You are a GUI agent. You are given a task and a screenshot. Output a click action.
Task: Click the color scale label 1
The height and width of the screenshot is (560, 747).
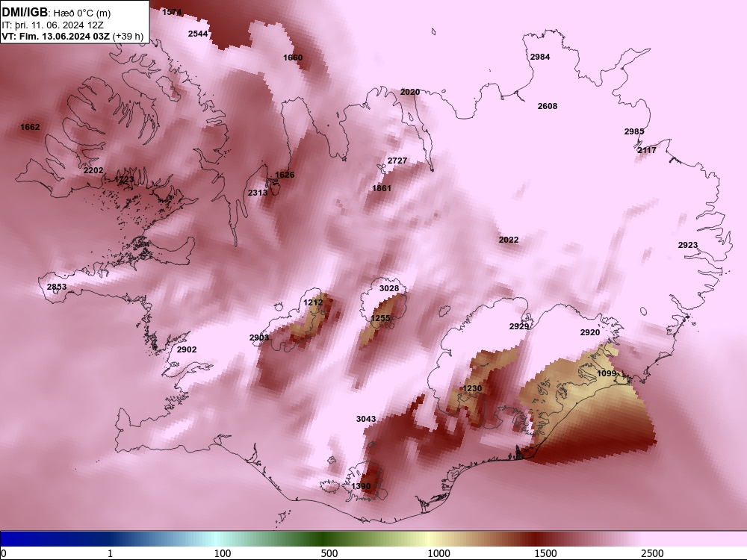[x=111, y=553]
